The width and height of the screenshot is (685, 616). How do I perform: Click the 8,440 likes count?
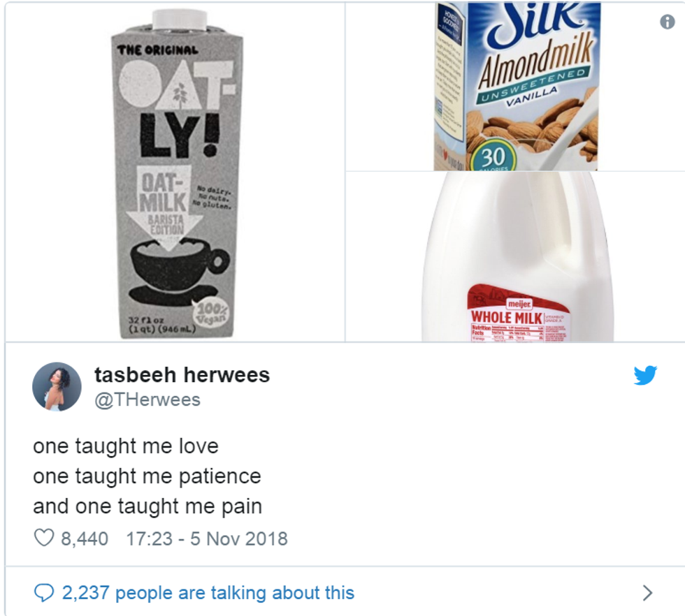(85, 538)
